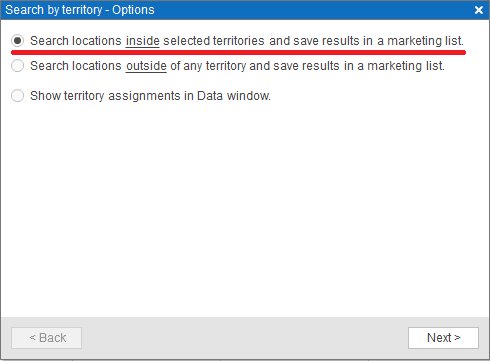
Task: Click the red underline beneath the first option
Action: point(238,52)
